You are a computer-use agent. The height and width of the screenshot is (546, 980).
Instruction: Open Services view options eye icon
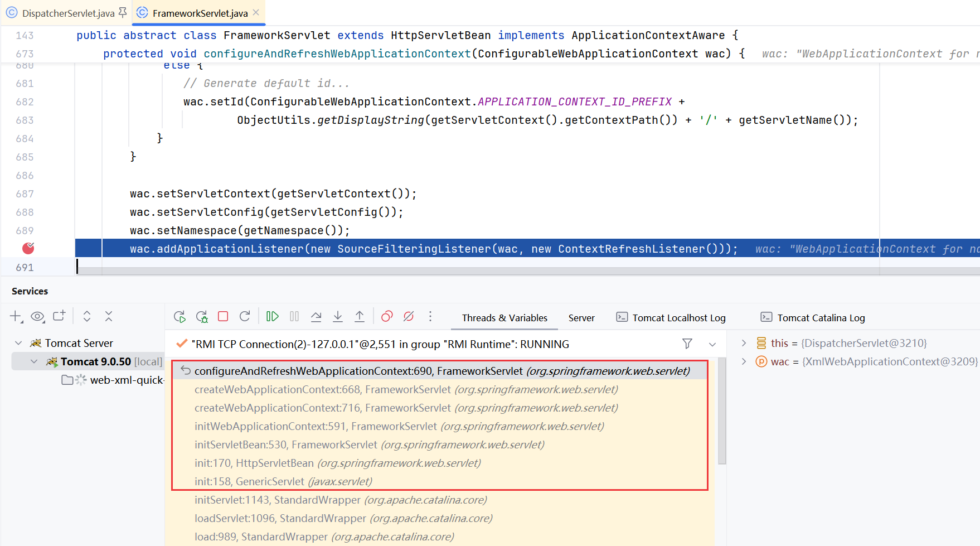(x=37, y=317)
